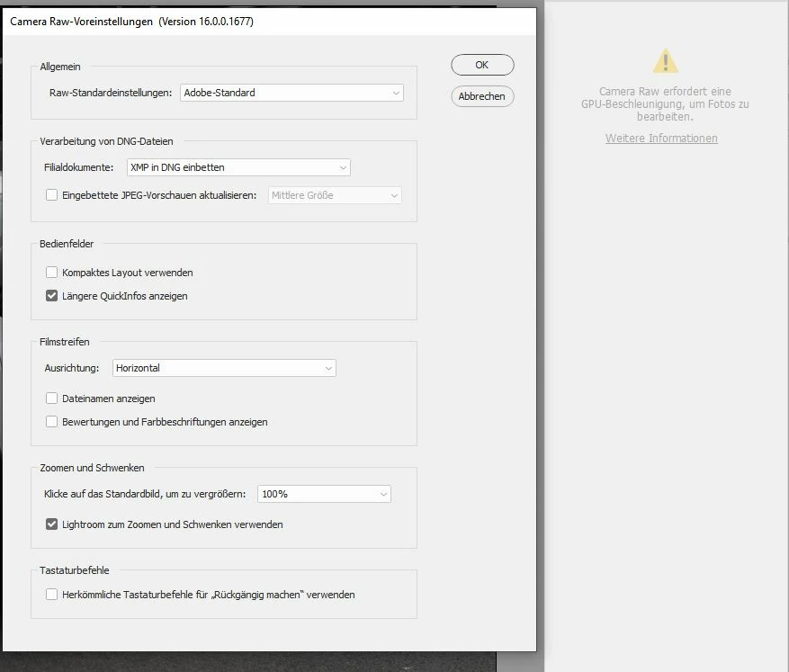
Task: Enable Herkömmliche Tastaturbefehle für Rückgängig checkbox
Action: coord(51,595)
